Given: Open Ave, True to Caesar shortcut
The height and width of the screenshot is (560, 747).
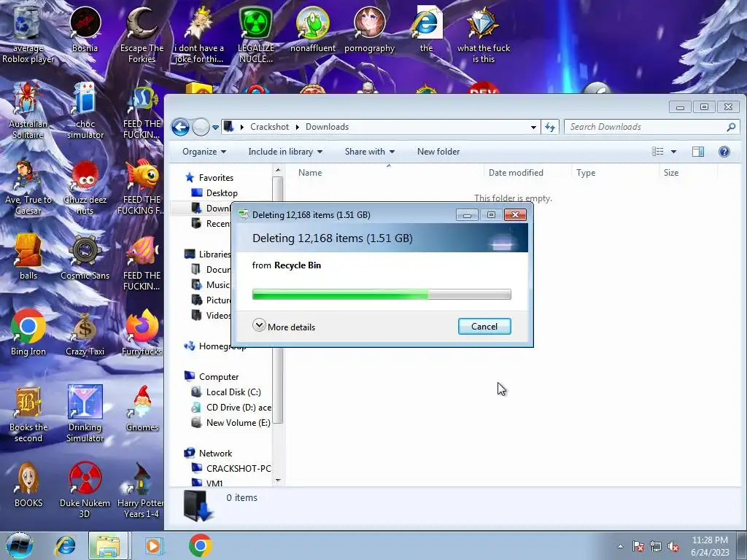Looking at the screenshot, I should 28,187.
